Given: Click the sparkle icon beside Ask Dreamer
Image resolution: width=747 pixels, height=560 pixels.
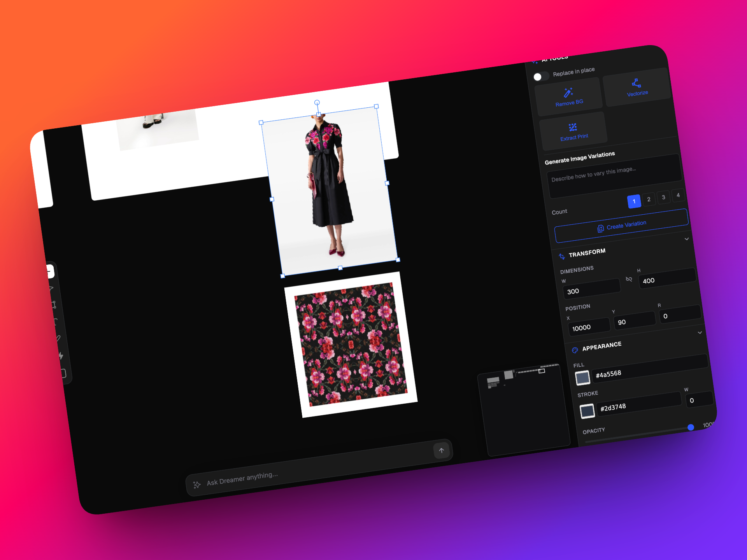Looking at the screenshot, I should (197, 485).
